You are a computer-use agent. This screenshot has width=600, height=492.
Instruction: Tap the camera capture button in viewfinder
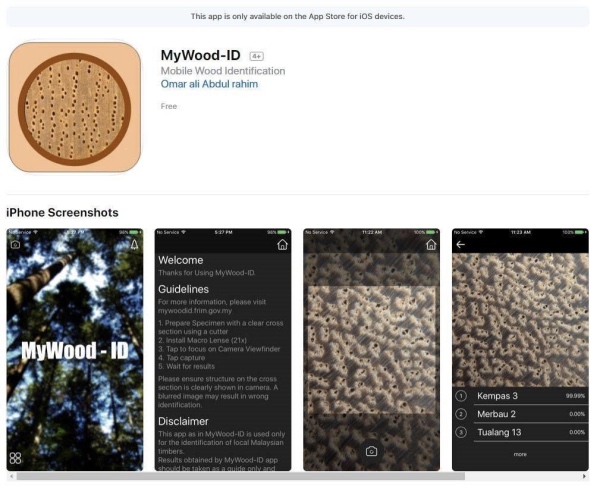pyautogui.click(x=372, y=451)
